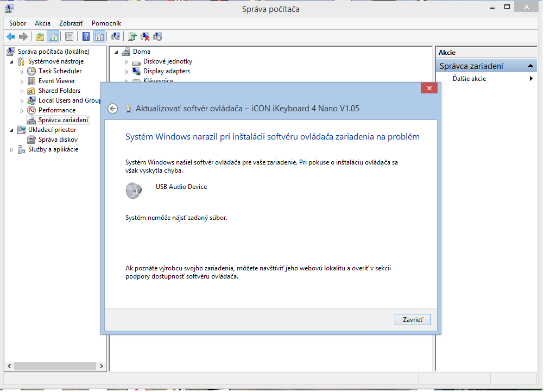Expand the Event Viewer node
This screenshot has height=392, width=544.
tap(22, 81)
